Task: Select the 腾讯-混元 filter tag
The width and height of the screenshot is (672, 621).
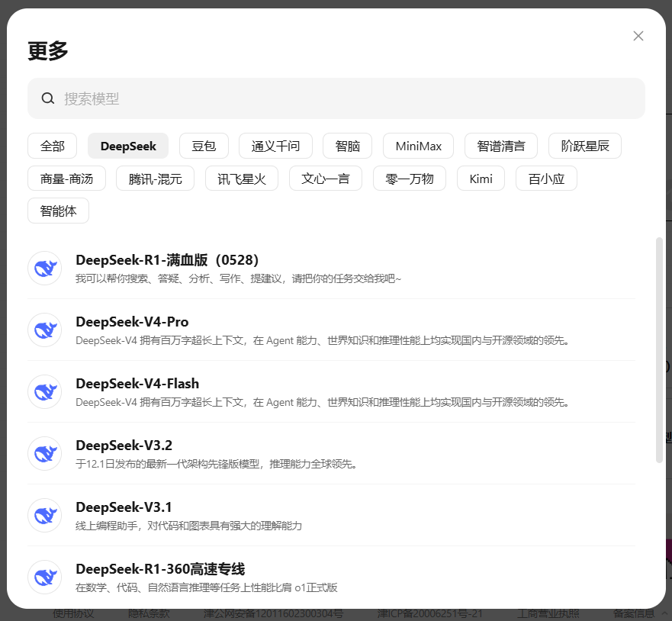Action: 155,179
